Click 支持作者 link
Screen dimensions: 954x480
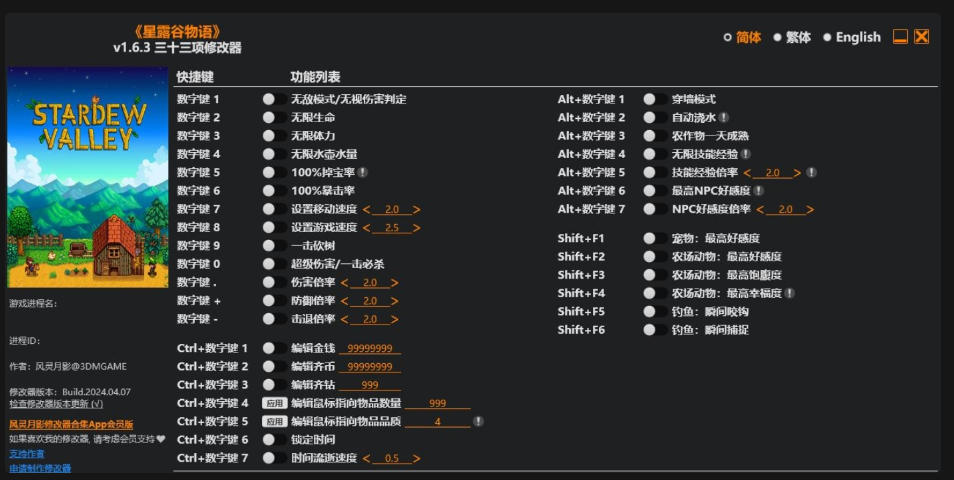click(27, 453)
